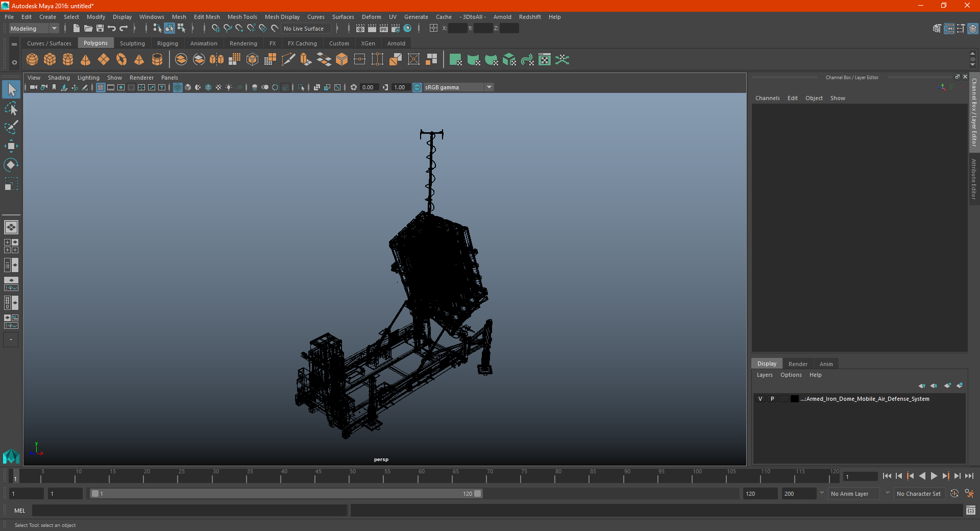Click the No Live Surface button

[306, 29]
